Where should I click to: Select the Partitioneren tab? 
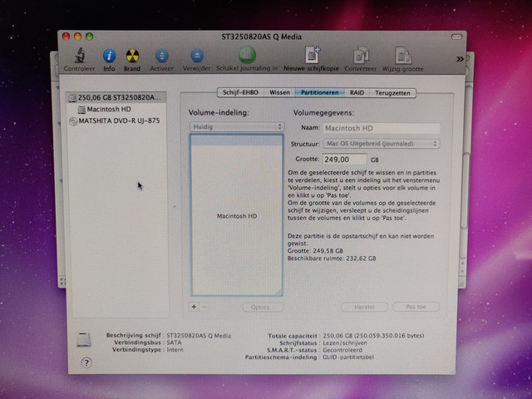319,92
